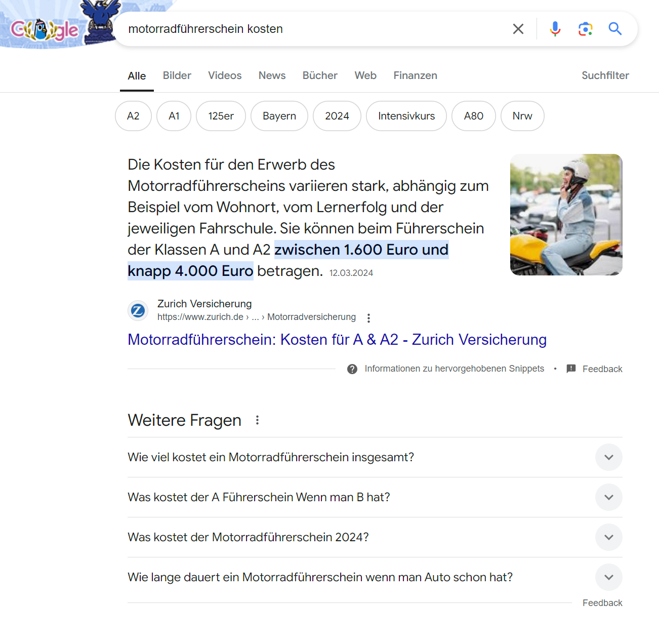Open the Suchfilter options
Viewport: 659px width, 644px height.
point(605,75)
